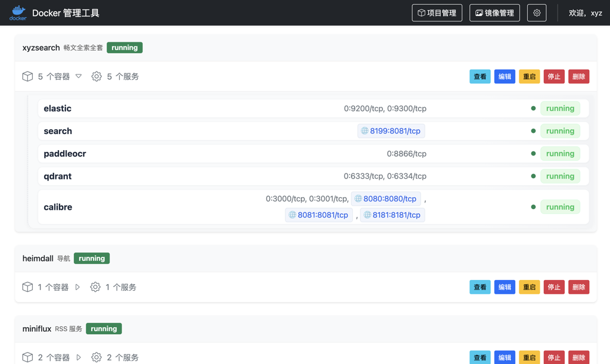Open 镜像管理 image management page
Image resolution: width=610 pixels, height=364 pixels.
494,13
